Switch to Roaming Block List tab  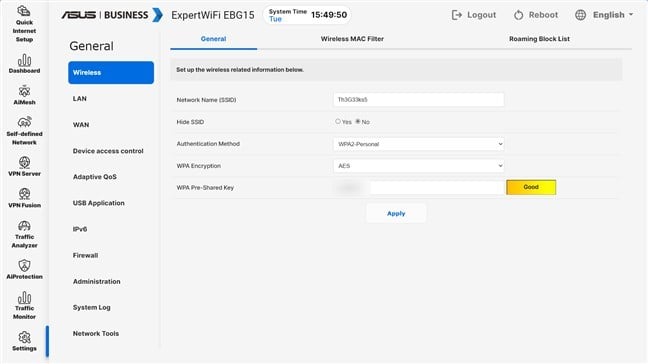(539, 39)
